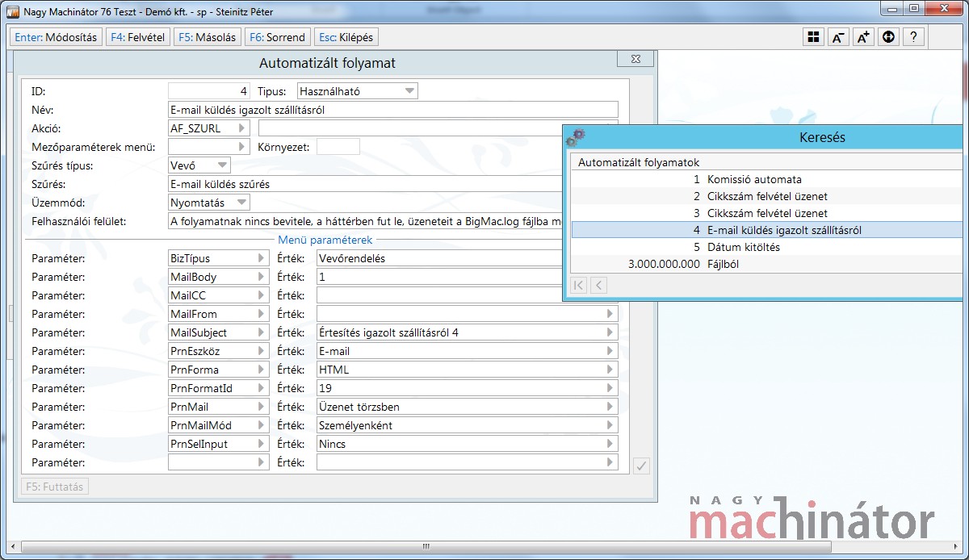Expand the MailCC parameter arrow
This screenshot has height=560, width=969.
[261, 295]
